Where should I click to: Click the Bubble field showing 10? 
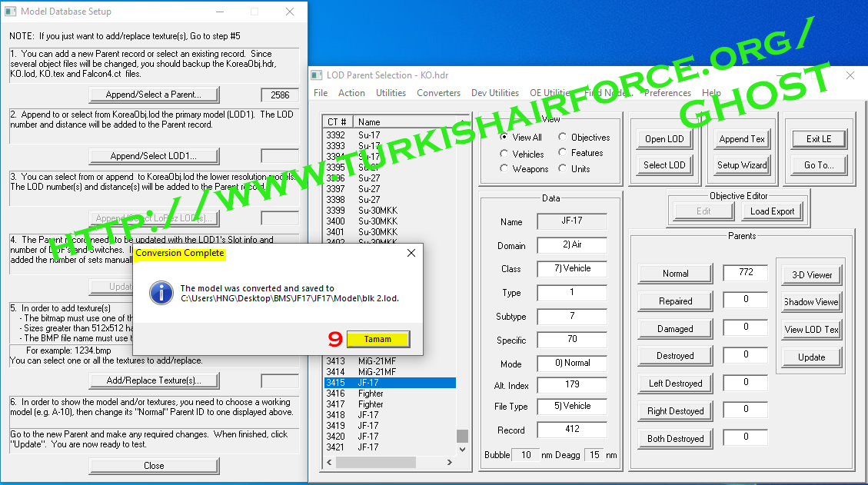525,455
